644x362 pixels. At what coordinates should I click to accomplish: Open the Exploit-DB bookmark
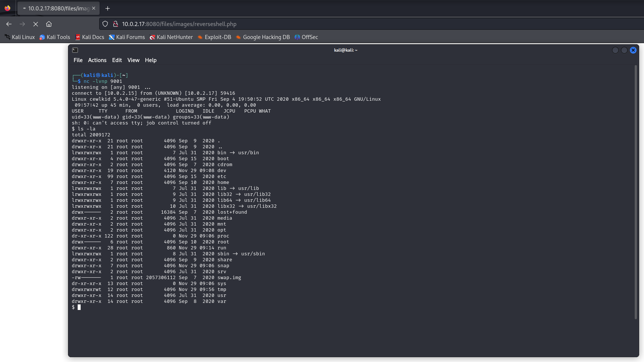[x=214, y=37]
